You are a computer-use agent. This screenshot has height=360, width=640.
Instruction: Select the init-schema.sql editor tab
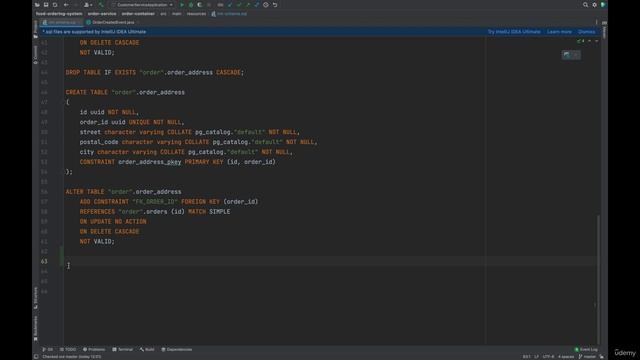(62, 22)
